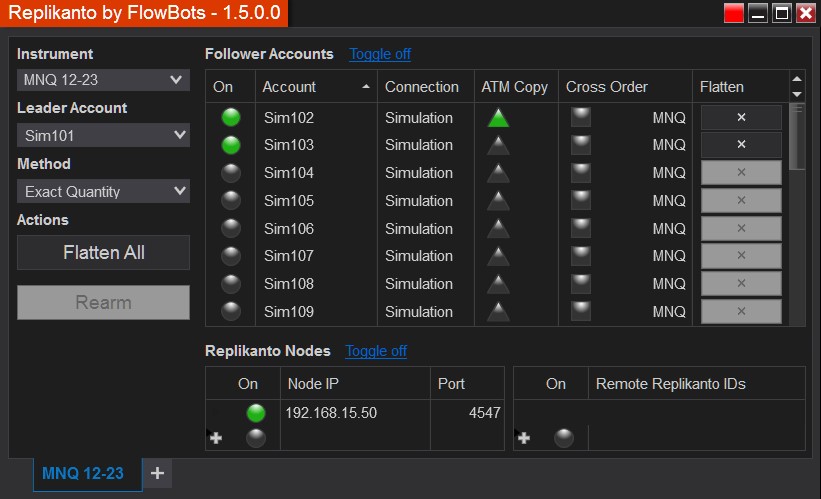Click the Node IP field 192.168.15.50
821x499 pixels.
355,413
